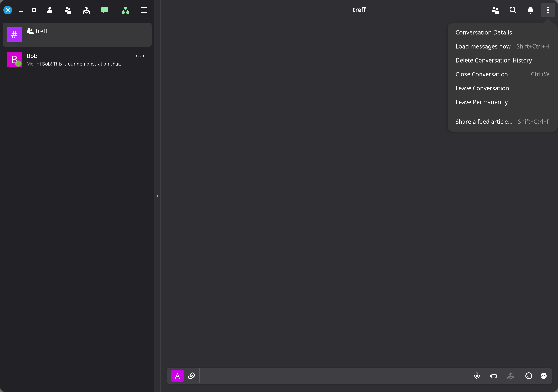The width and height of the screenshot is (558, 392).
Task: Click the purple hash avatar of treff
Action: click(x=15, y=34)
